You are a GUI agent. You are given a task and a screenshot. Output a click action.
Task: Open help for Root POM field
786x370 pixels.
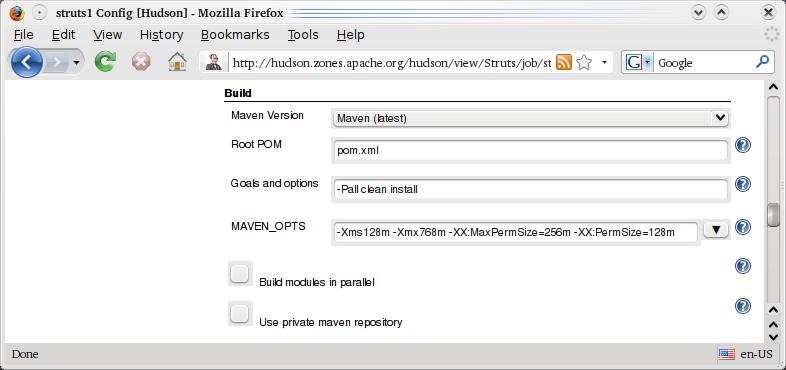click(x=743, y=145)
